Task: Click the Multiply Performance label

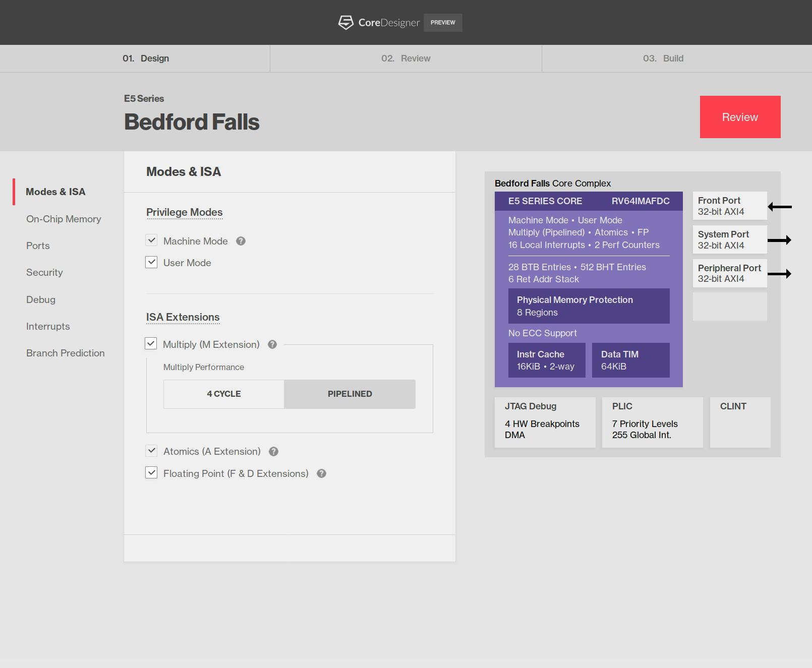Action: pos(204,367)
